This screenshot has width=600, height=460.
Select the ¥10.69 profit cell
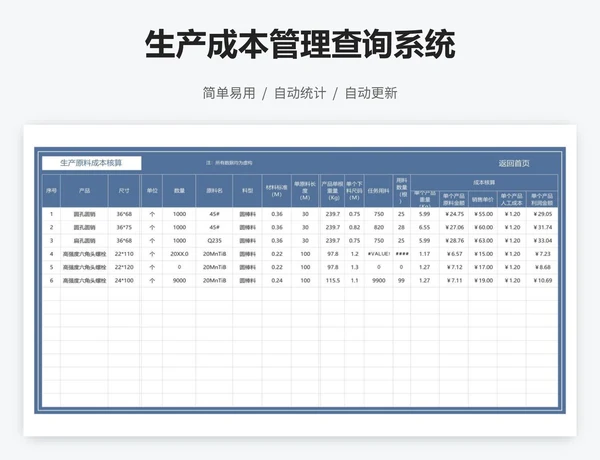(542, 281)
